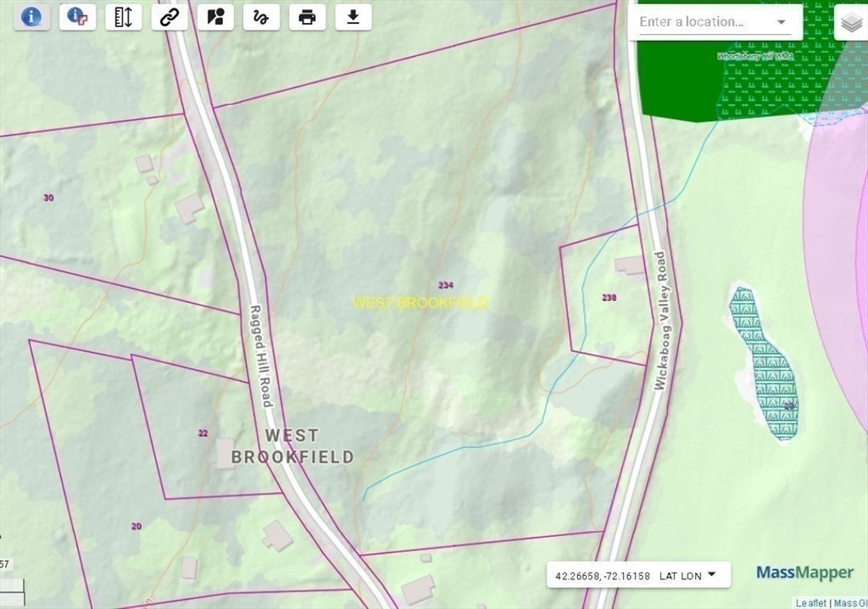Open the abutters shape selection tool
The image size is (868, 609).
(215, 17)
